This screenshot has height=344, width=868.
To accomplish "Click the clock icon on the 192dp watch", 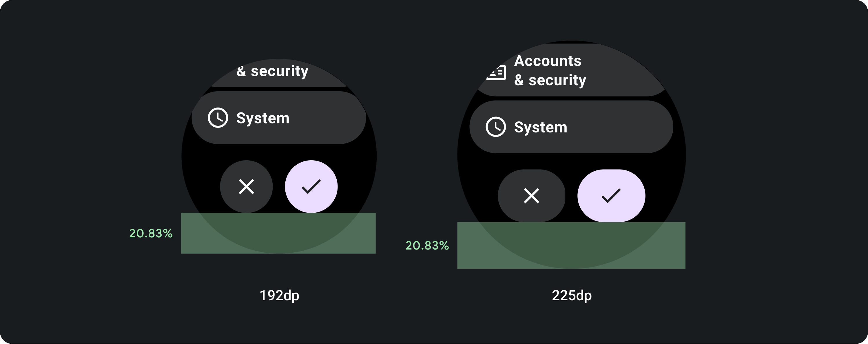I will (218, 118).
